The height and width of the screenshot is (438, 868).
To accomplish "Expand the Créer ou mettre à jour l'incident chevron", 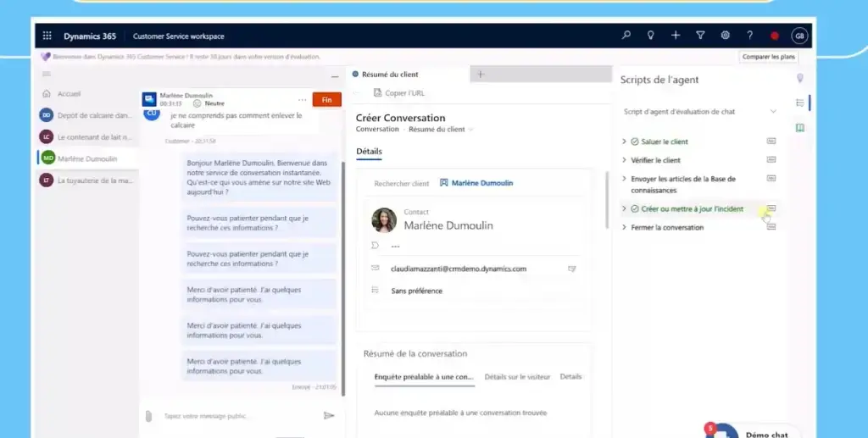I will 624,208.
